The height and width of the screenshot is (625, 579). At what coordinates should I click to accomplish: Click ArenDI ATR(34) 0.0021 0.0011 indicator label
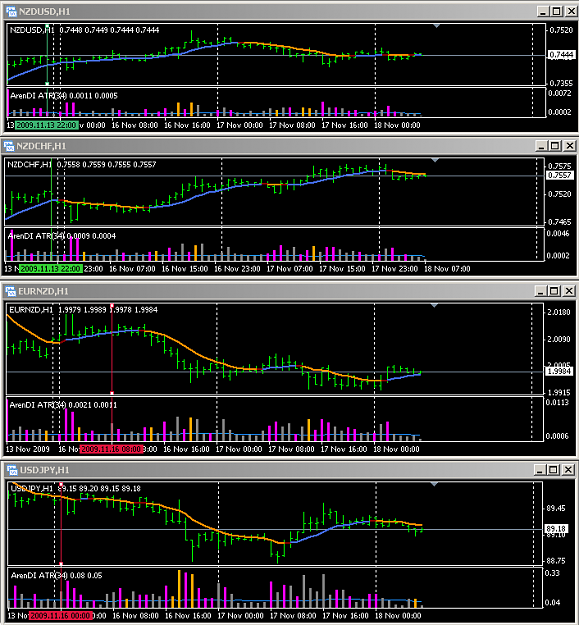pyautogui.click(x=63, y=405)
